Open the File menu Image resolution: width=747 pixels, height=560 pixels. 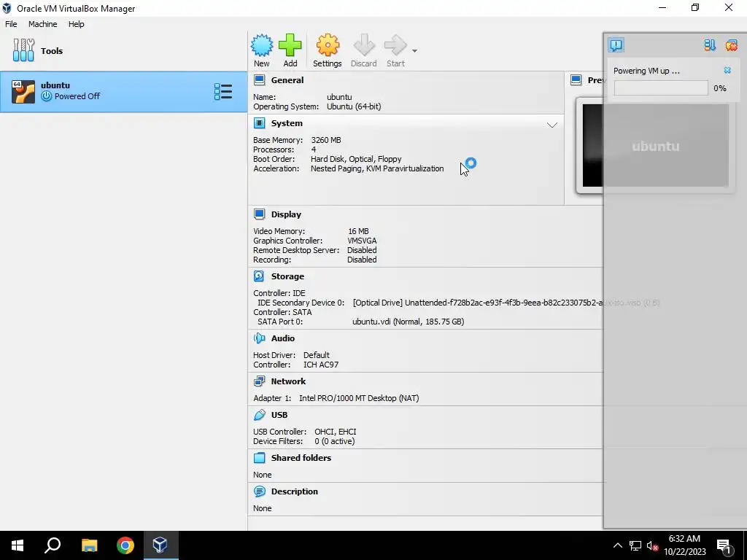[11, 24]
